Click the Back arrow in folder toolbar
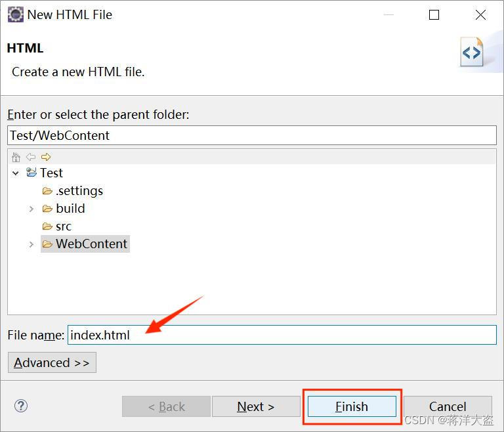This screenshot has width=504, height=432. point(31,157)
